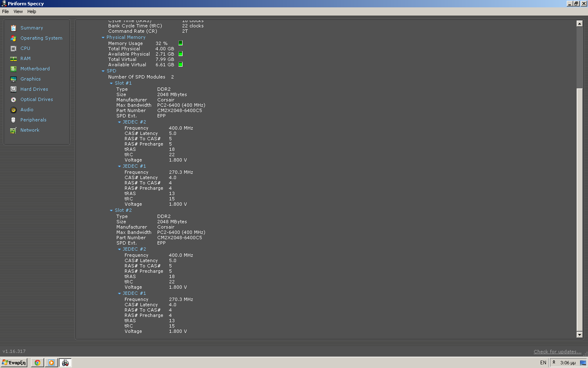The image size is (588, 368).
Task: Click the vertical scrollbar thumb
Action: coord(579,209)
